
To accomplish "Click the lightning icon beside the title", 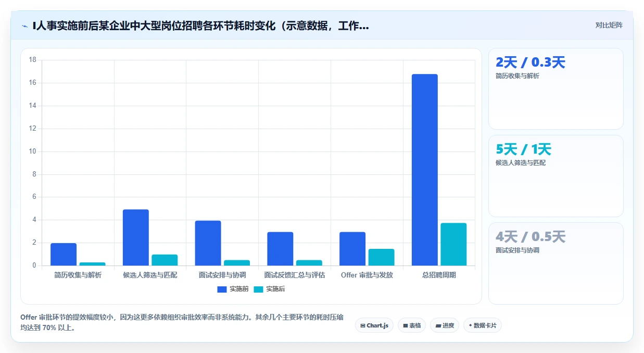I will tap(24, 26).
